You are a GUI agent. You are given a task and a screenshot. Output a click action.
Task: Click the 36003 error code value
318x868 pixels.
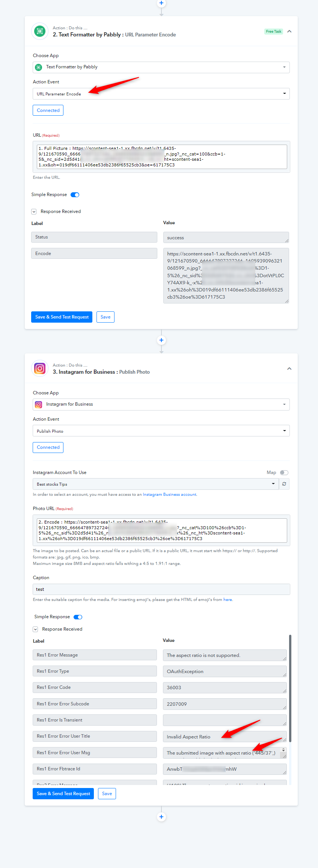[225, 687]
